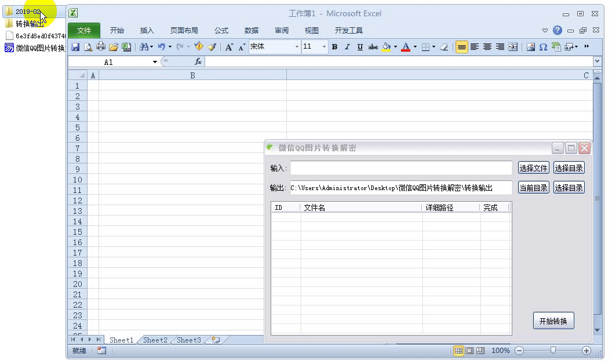Switch to Page Layout view in status bar
Image resolution: width=612 pixels, height=364 pixels.
(469, 350)
